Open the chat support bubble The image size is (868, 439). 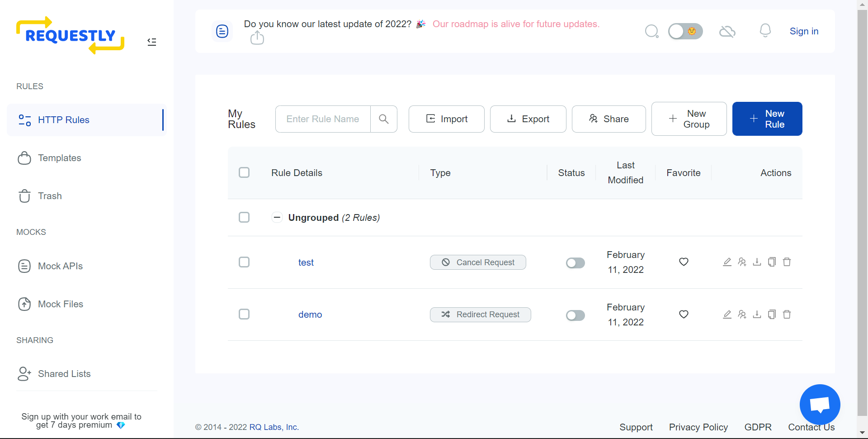[x=820, y=404]
